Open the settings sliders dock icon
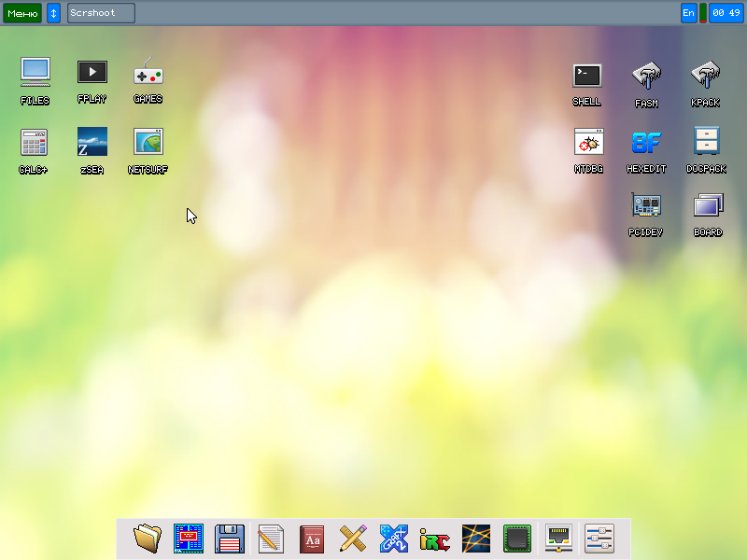Viewport: 747px width, 560px height. 599,539
